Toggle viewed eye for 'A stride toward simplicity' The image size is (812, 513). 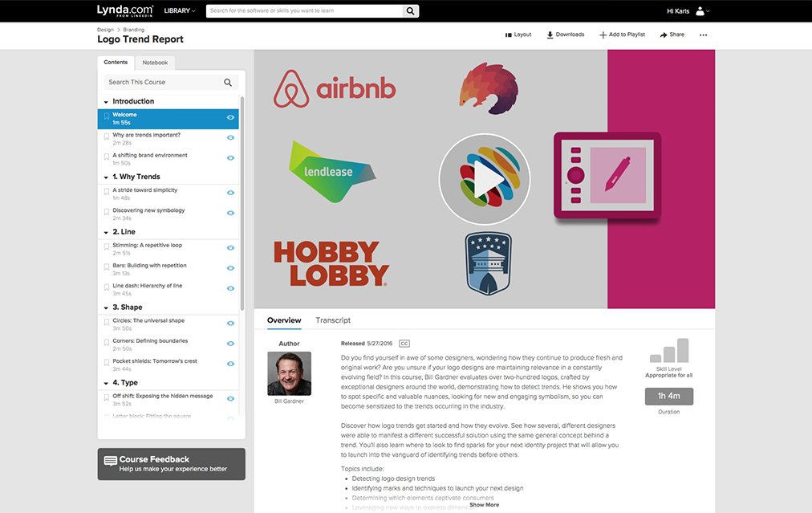(x=230, y=193)
